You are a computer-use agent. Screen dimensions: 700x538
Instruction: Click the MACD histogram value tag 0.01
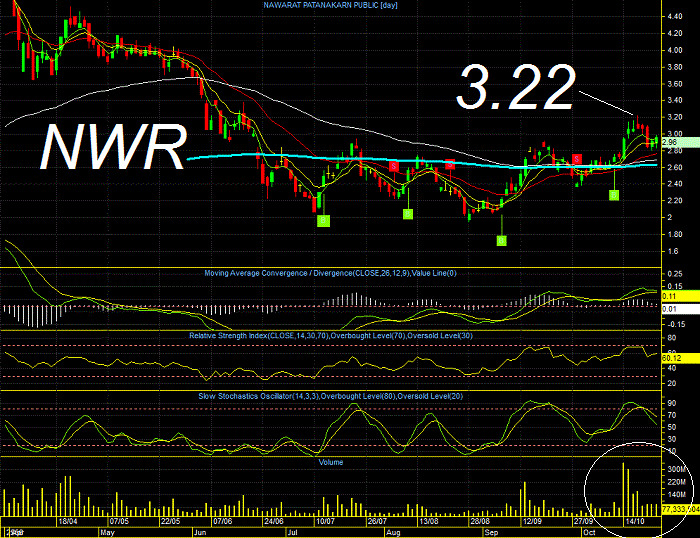680,309
